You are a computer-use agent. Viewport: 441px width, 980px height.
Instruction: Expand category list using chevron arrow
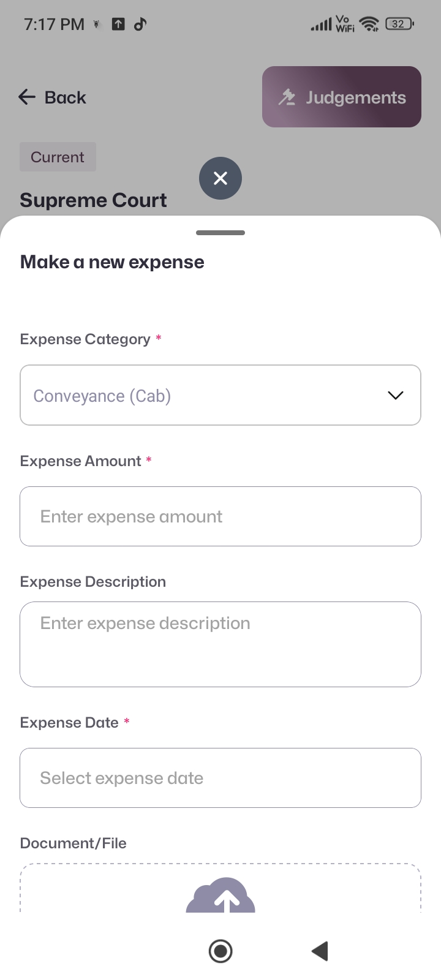tap(396, 395)
